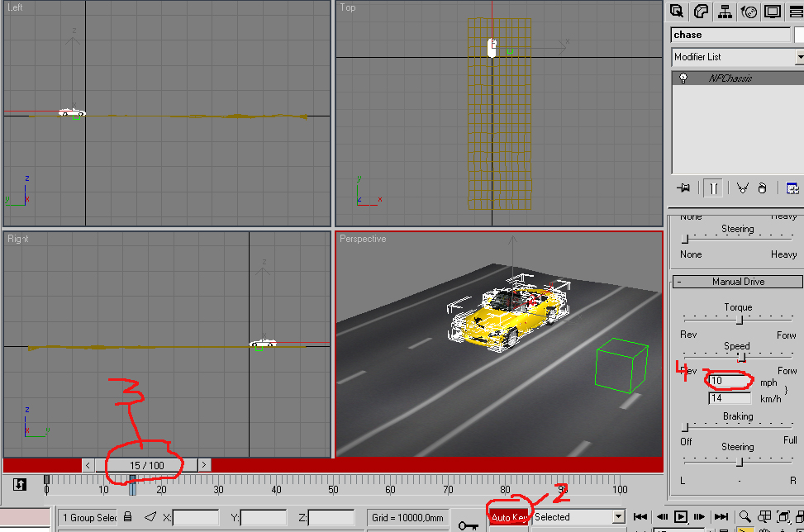The image size is (804, 532).
Task: Toggle Show End Result icon
Action: [x=713, y=188]
